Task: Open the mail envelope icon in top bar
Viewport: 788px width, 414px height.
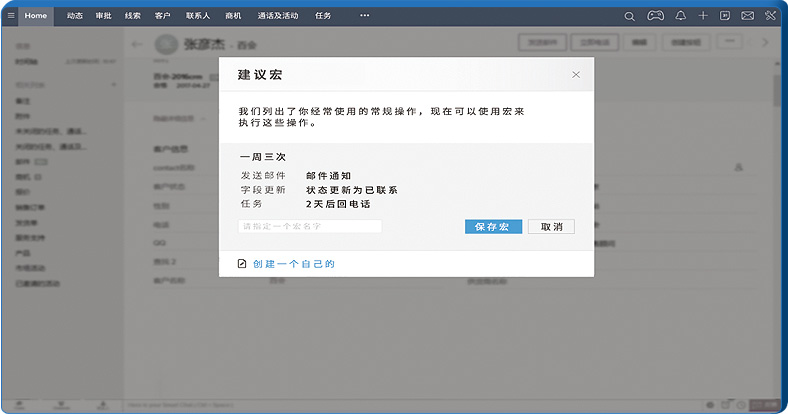Action: 747,16
